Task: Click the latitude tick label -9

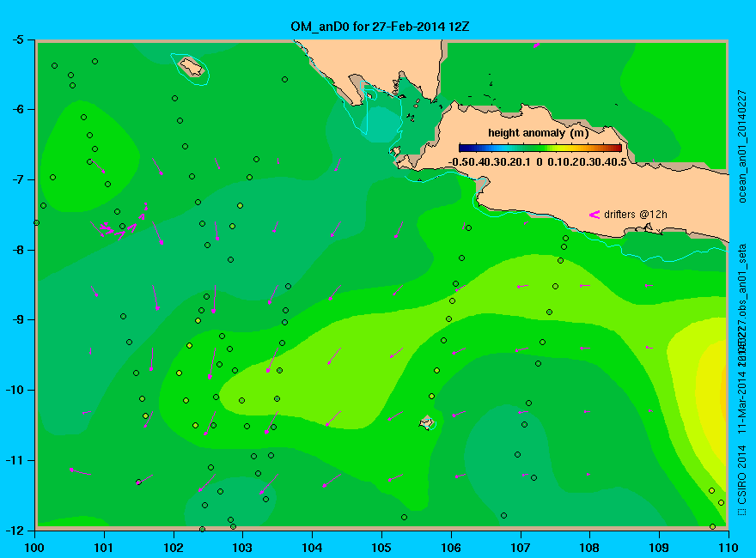Action: click(17, 319)
